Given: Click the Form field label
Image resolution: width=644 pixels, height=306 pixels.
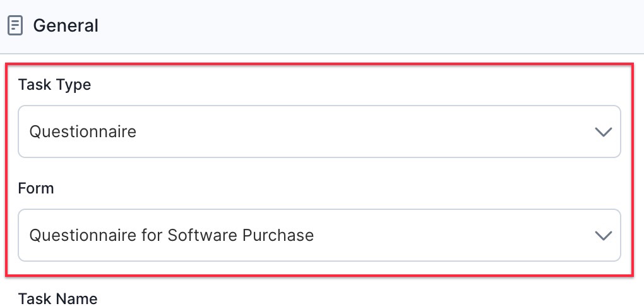Looking at the screenshot, I should [36, 188].
